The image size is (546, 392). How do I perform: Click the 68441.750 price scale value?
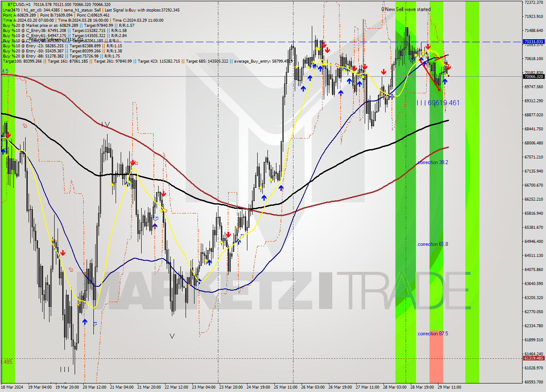point(533,129)
